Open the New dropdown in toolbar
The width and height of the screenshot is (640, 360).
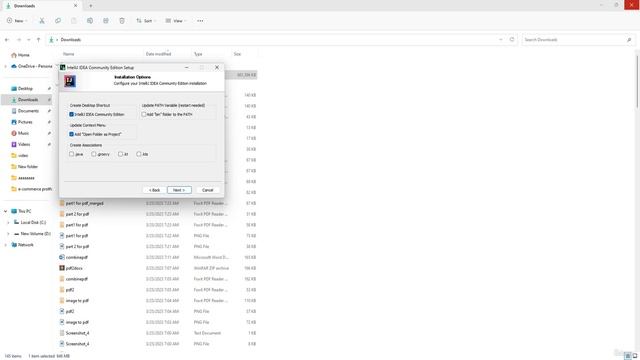tap(17, 21)
